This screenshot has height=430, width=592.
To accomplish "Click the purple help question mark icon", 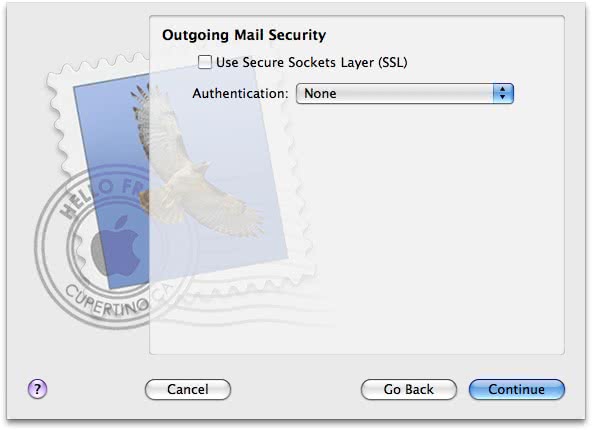I will click(x=37, y=389).
